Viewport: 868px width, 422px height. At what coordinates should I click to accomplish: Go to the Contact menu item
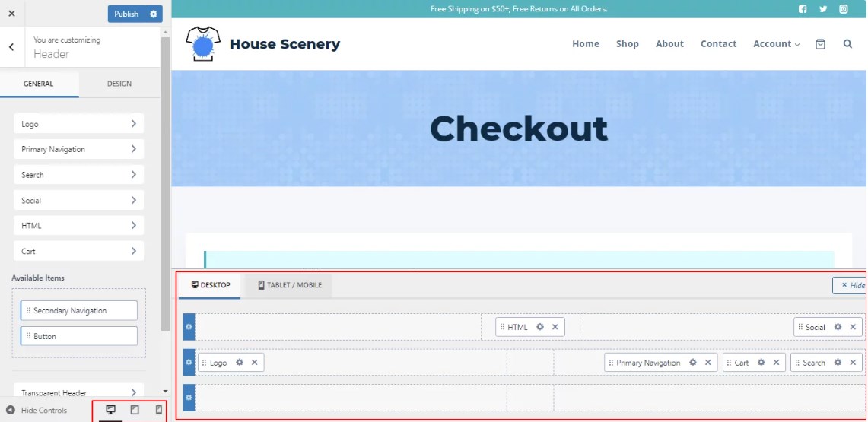(x=719, y=43)
